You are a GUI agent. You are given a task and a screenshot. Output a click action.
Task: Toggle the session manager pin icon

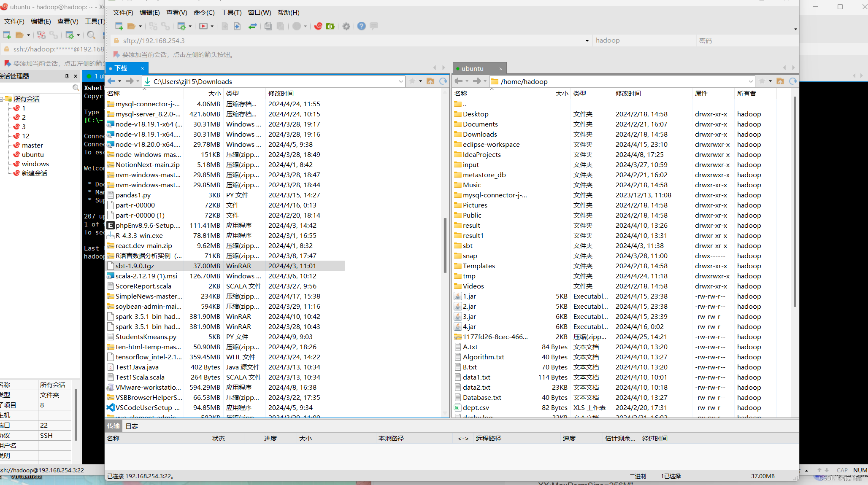67,76
